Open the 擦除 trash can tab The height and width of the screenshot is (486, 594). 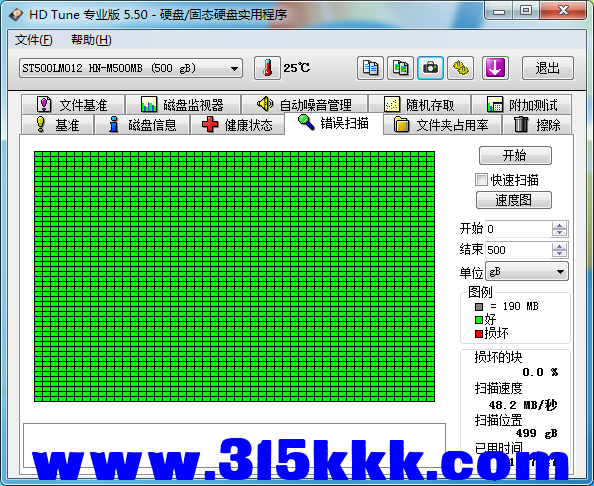(x=537, y=125)
